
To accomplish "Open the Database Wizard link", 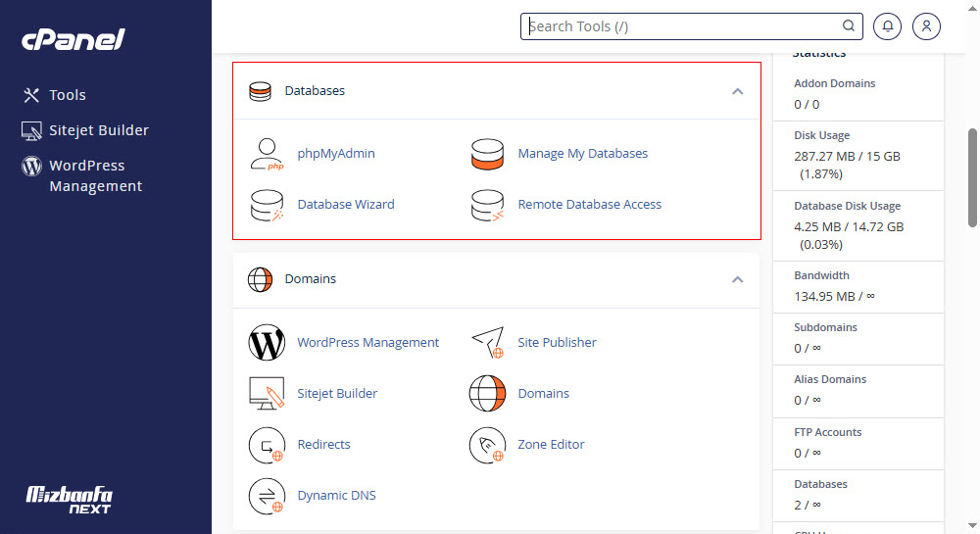I will (x=346, y=204).
